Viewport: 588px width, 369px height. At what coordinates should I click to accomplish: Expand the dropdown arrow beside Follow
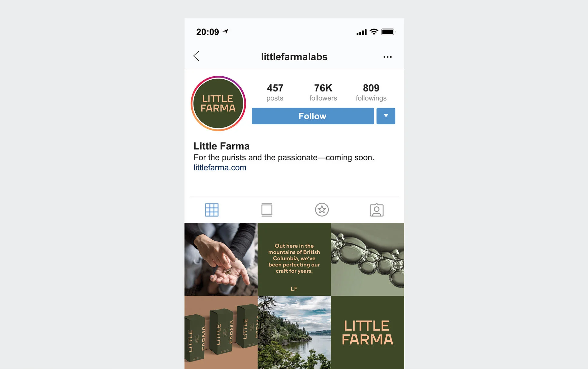coord(386,116)
